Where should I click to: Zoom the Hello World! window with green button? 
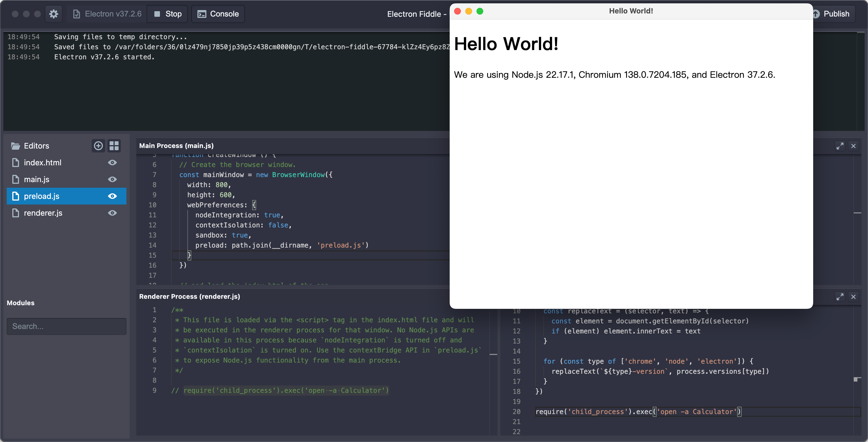point(480,11)
